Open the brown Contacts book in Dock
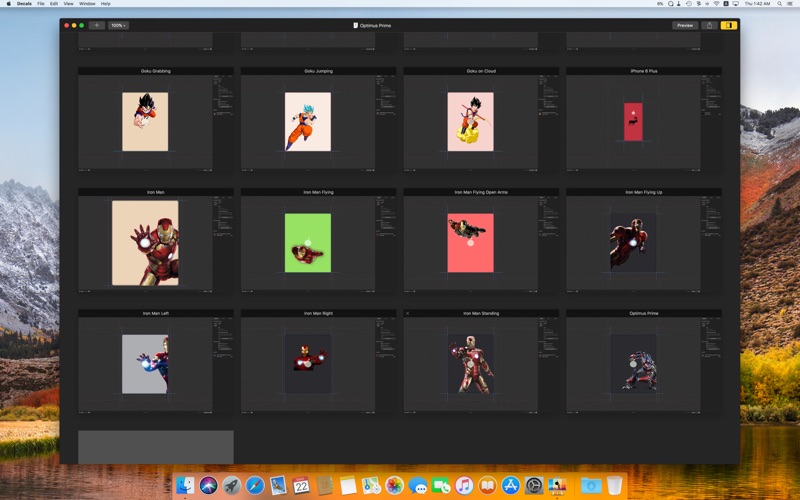The image size is (800, 500). tap(324, 485)
